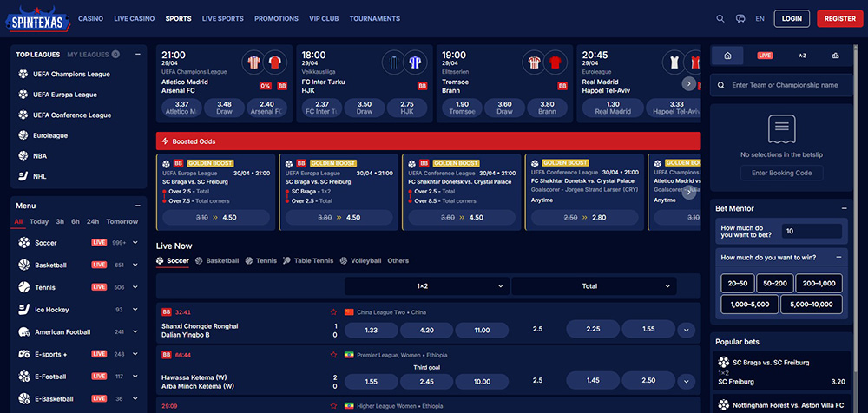Click the China flag icon for China League Two
The height and width of the screenshot is (413, 868).
(x=349, y=311)
